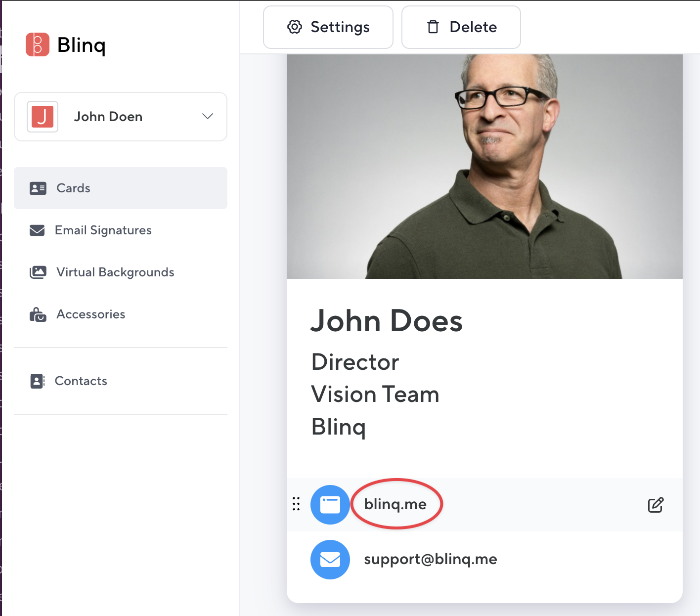
Task: Click the Director job title
Action: [355, 362]
